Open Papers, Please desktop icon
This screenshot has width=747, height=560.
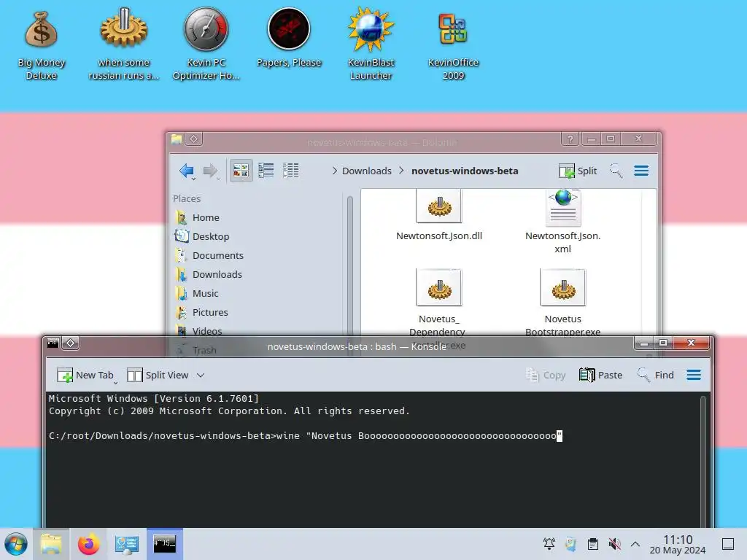(x=289, y=38)
